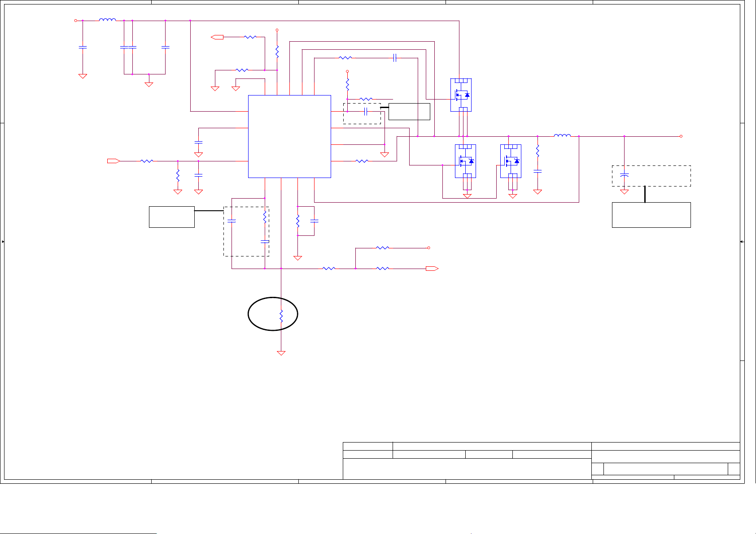Select the left input port arrow connector

tap(114, 161)
